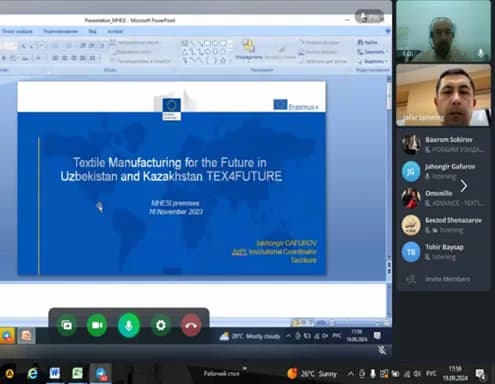Open the Выделить dropdown in ribbon

[372, 61]
